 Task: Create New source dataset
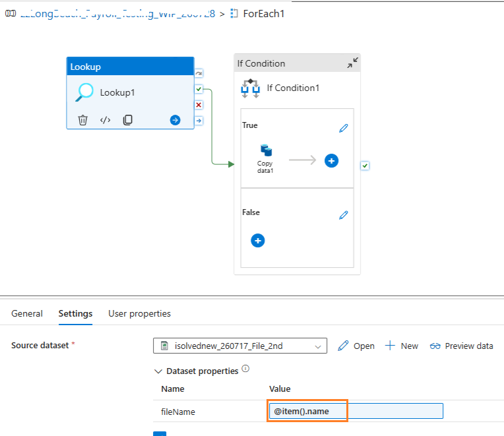pyautogui.click(x=402, y=346)
